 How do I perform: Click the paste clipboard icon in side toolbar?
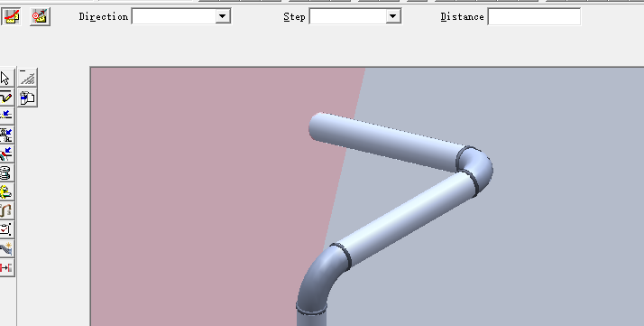pyautogui.click(x=28, y=98)
